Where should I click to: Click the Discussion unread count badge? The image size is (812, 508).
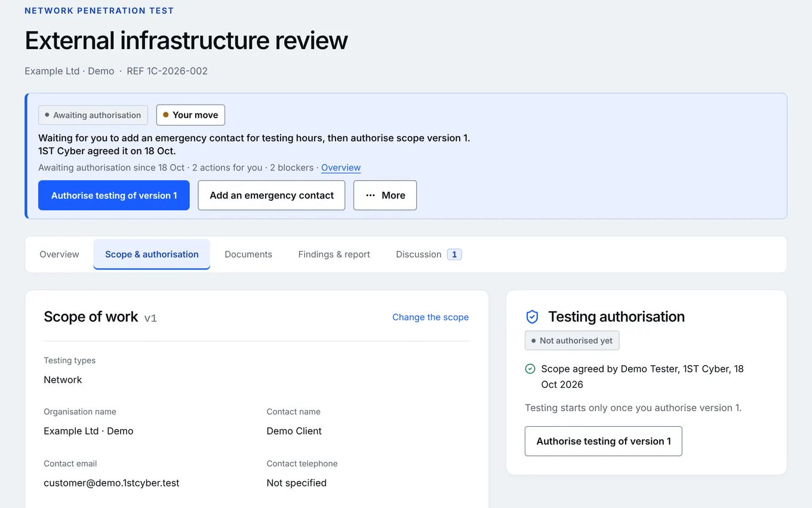click(x=454, y=255)
